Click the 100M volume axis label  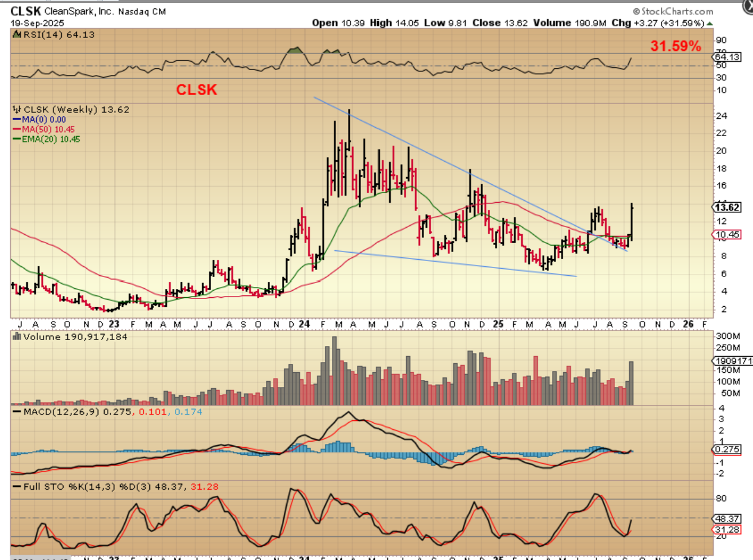coord(729,382)
